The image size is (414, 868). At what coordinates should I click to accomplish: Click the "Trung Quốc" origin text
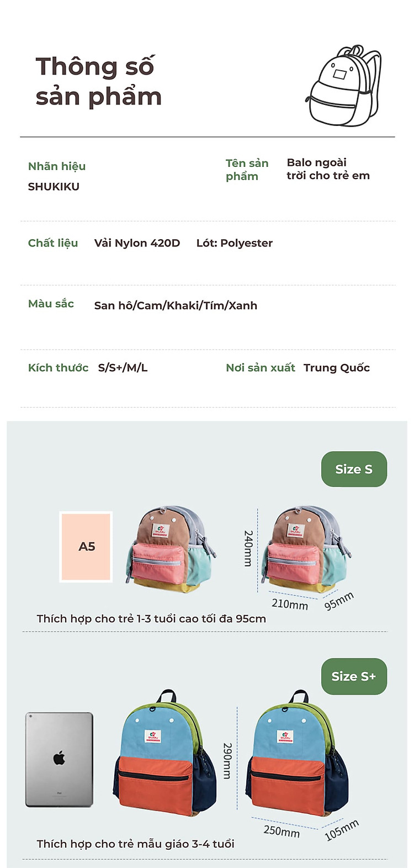point(336,368)
